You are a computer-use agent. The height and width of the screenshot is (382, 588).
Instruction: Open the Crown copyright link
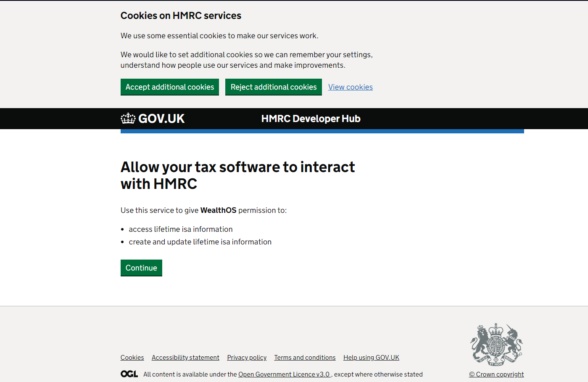click(x=496, y=374)
